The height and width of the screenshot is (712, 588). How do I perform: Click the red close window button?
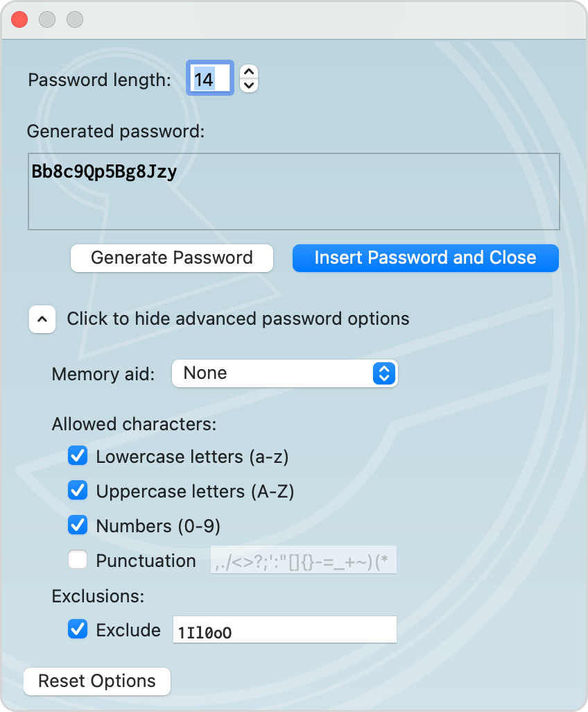click(19, 19)
